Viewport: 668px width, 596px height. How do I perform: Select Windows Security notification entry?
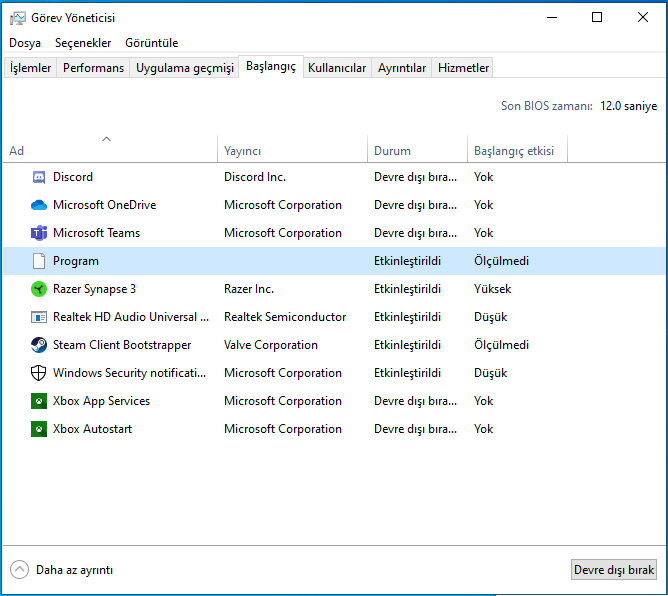tap(130, 373)
